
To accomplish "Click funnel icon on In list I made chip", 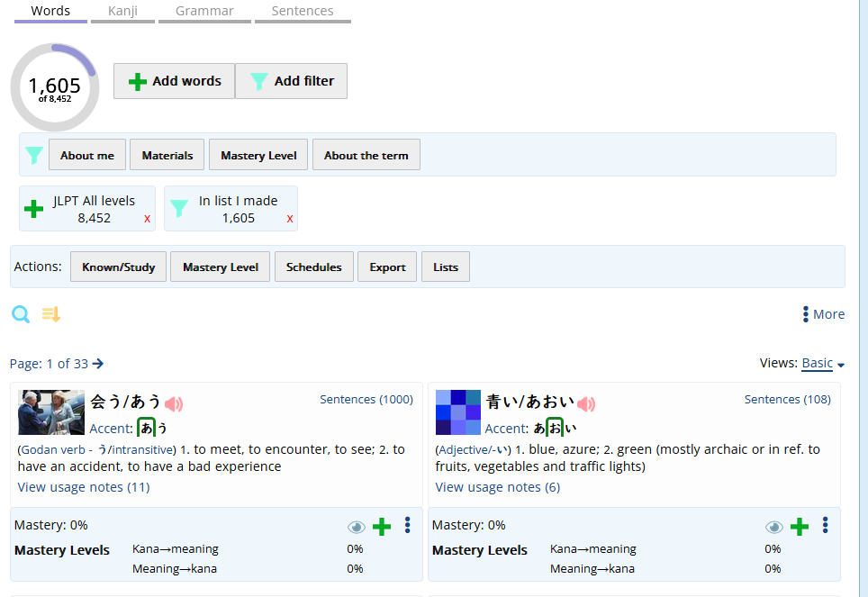I will [x=179, y=208].
